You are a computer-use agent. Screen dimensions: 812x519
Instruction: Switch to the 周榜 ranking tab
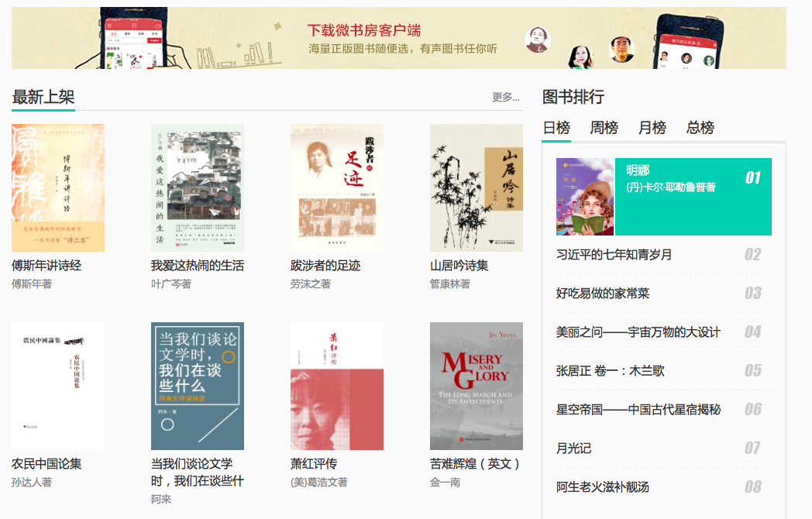604,127
